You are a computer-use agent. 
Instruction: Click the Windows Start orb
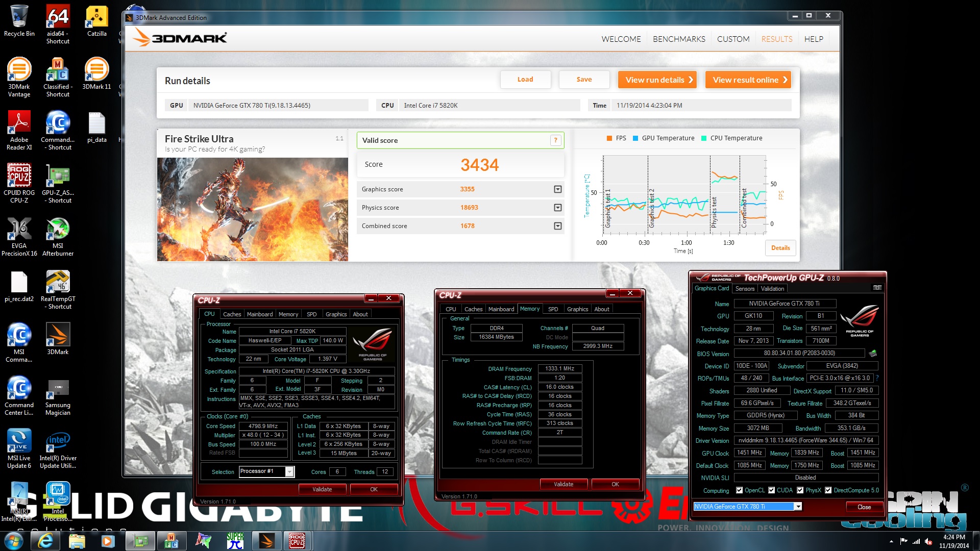point(14,541)
